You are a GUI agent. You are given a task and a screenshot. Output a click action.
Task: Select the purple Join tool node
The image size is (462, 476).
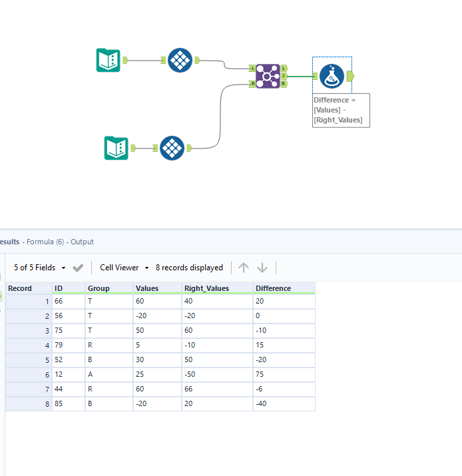tap(268, 76)
